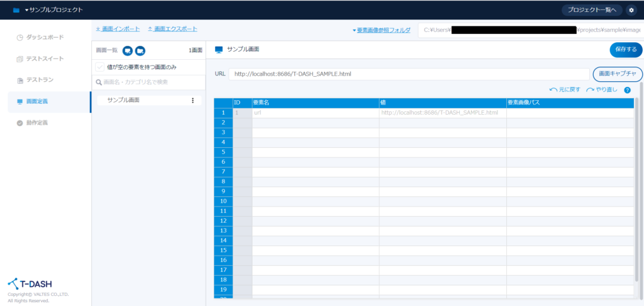
Task: Click the 画面インポート link
Action: pyautogui.click(x=118, y=29)
